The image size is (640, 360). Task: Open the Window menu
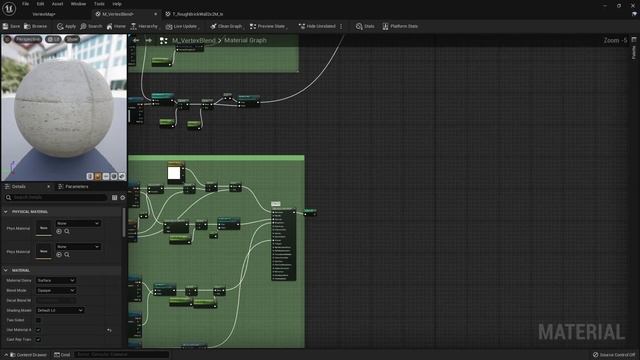coord(78,4)
